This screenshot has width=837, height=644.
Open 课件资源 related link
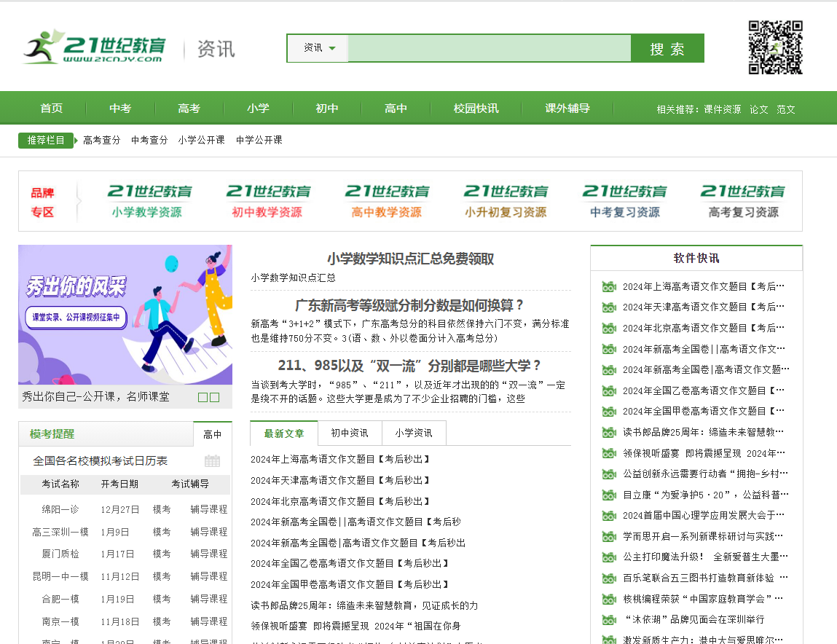(x=722, y=109)
